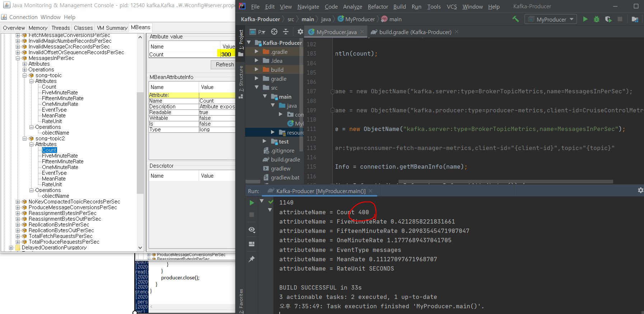Open Run panel settings gear at right
This screenshot has height=314, width=644.
pyautogui.click(x=640, y=190)
